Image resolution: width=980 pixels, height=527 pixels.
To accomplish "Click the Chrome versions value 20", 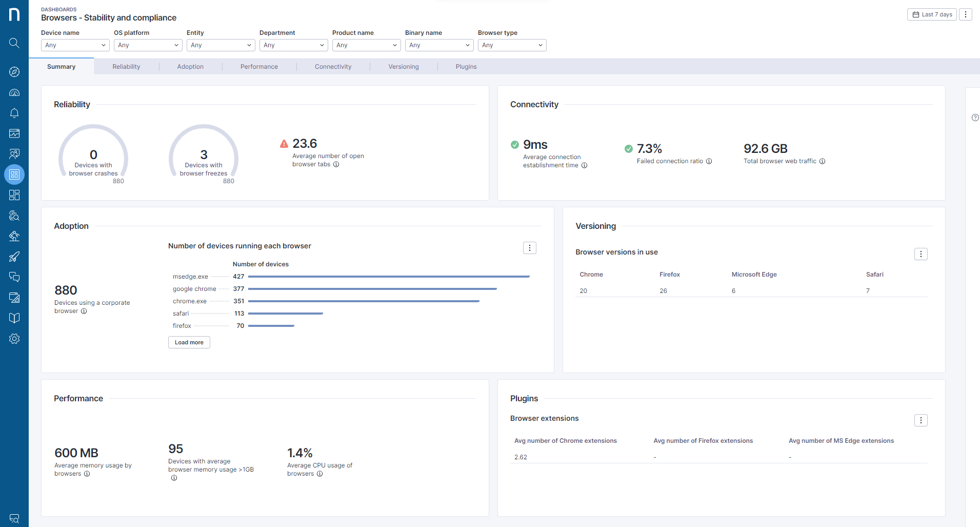I will (584, 291).
